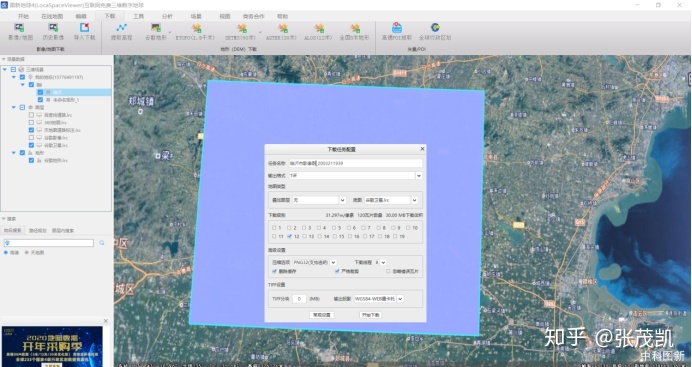Check download level 19 checkbox
692x367 pixels.
395,236
